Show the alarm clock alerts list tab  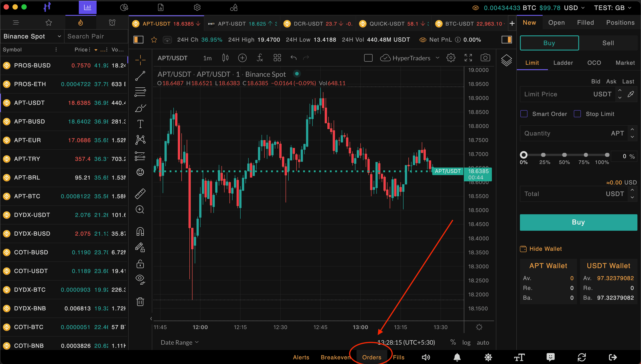coord(112,23)
